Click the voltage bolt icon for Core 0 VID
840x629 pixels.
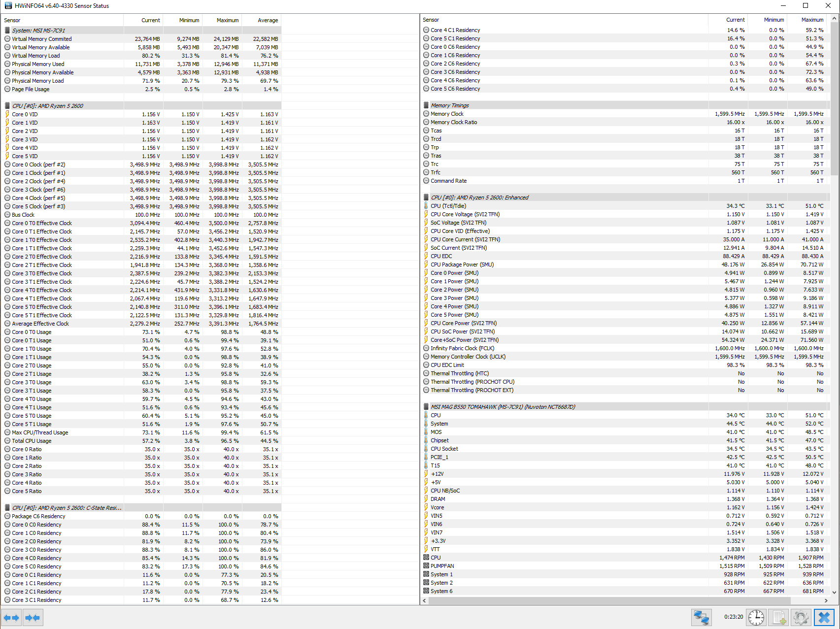[7, 114]
